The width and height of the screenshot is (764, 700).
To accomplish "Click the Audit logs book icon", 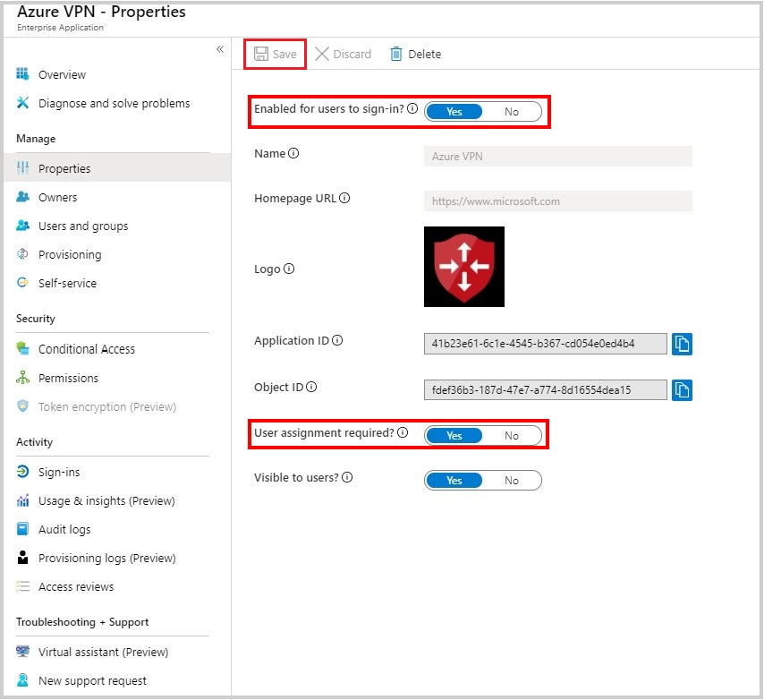I will coord(22,528).
